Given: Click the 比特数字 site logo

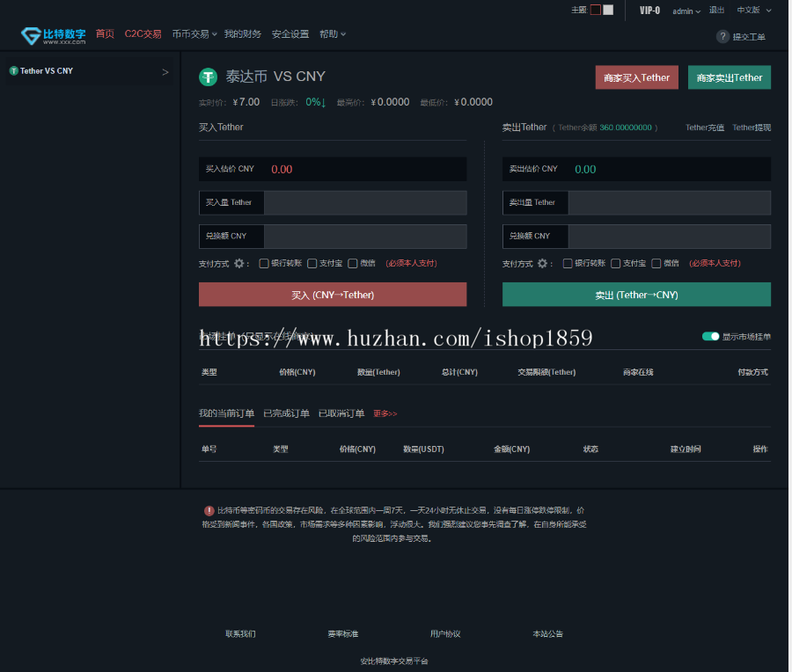Looking at the screenshot, I should 53,36.
